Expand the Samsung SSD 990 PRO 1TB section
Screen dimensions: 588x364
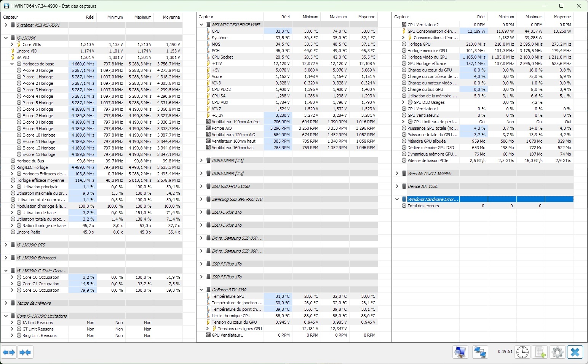[201, 199]
